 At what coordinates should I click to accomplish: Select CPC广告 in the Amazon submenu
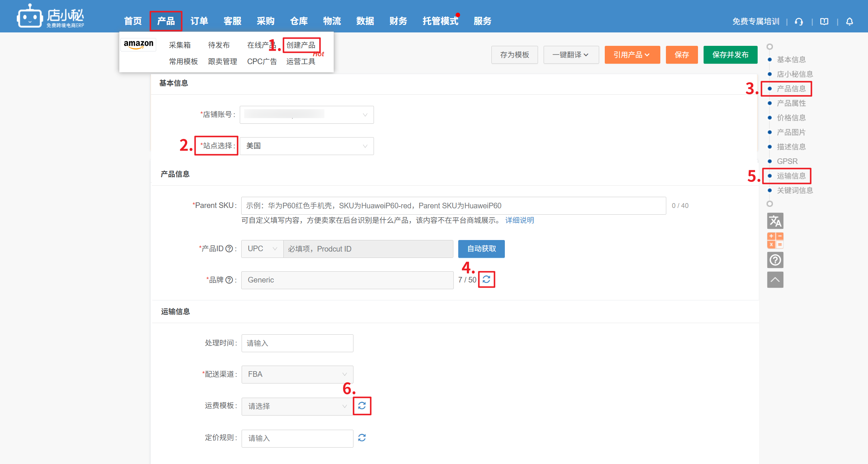pos(262,61)
